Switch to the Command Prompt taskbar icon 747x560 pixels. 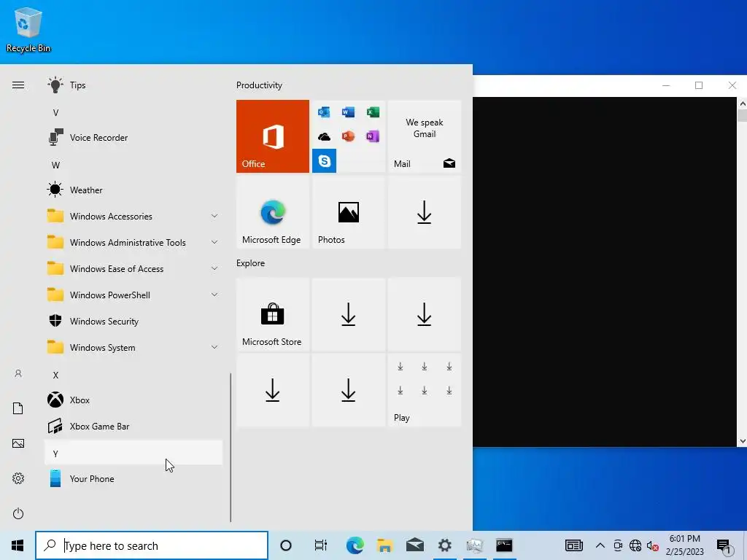[x=504, y=545]
